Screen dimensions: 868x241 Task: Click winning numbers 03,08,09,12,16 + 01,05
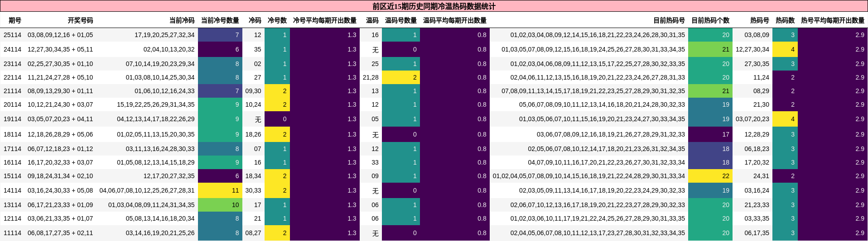[x=60, y=35]
